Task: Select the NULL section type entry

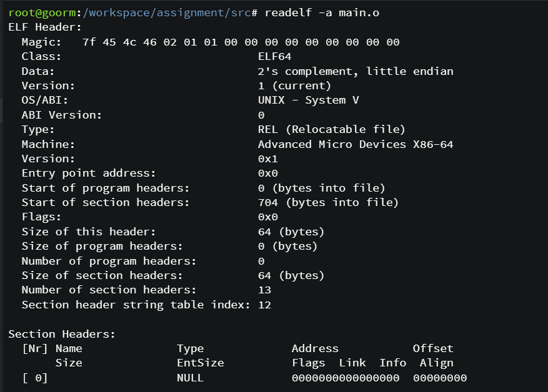Action: pyautogui.click(x=190, y=378)
